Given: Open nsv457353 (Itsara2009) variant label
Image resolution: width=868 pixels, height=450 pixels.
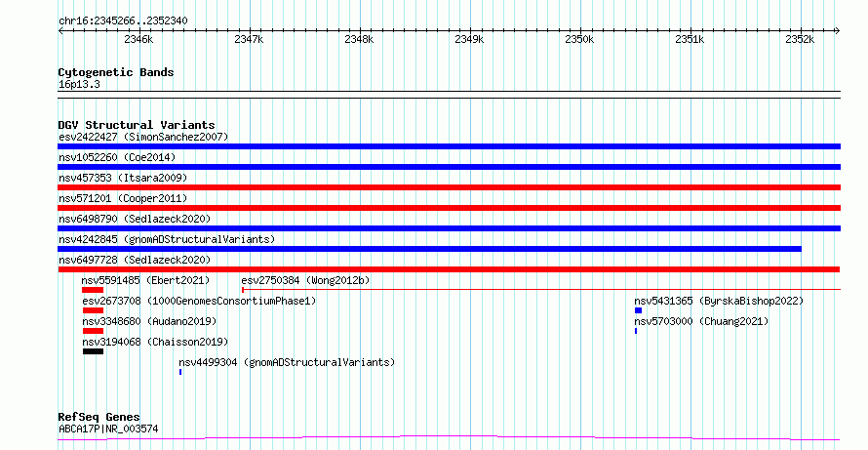Looking at the screenshot, I should coord(123,178).
